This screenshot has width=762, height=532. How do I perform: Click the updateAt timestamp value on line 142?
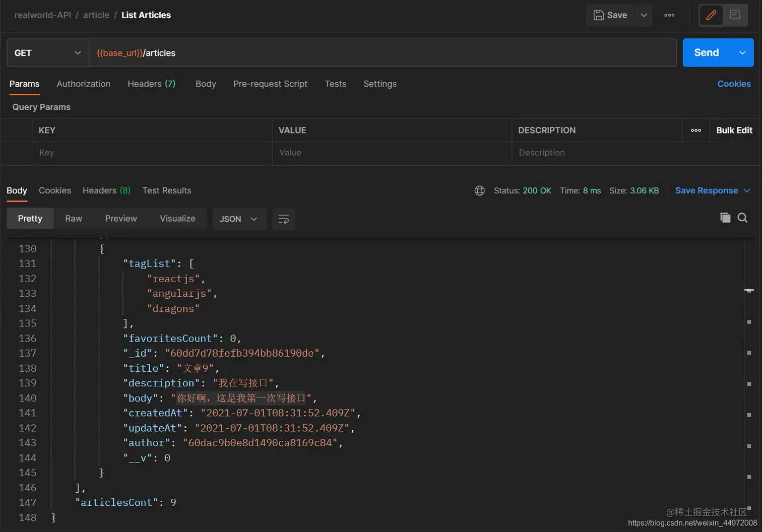click(272, 428)
